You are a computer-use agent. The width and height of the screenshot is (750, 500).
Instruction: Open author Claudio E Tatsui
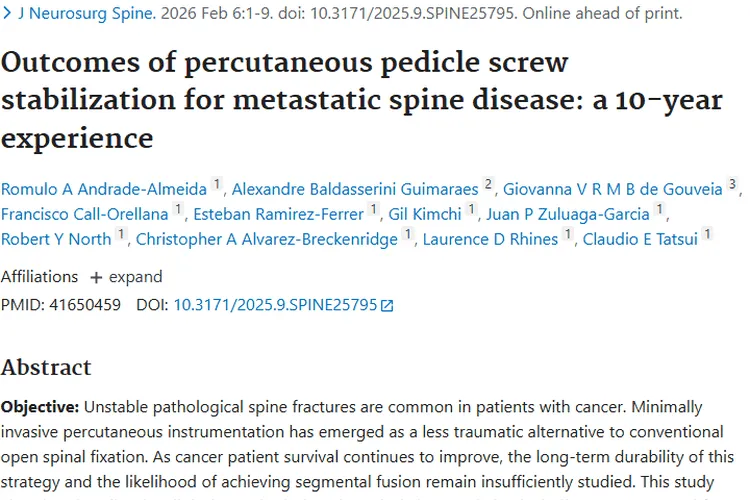(641, 238)
